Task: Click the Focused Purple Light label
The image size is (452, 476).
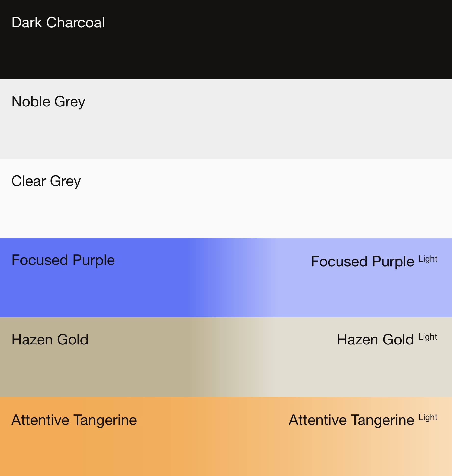Action: 374,262
